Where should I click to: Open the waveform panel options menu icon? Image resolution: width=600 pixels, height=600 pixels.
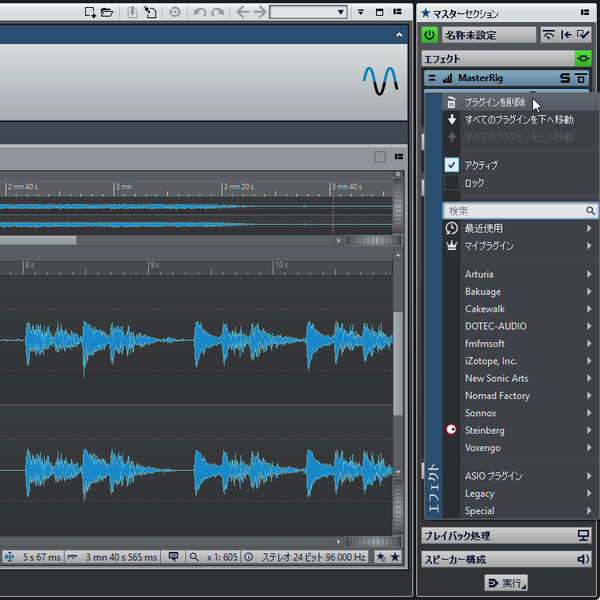coord(399,157)
